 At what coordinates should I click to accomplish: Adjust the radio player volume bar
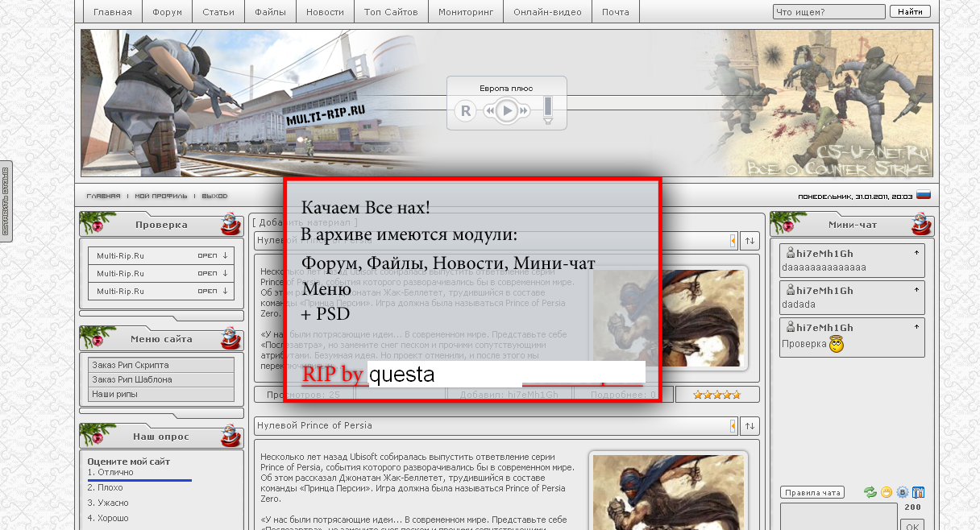click(548, 106)
